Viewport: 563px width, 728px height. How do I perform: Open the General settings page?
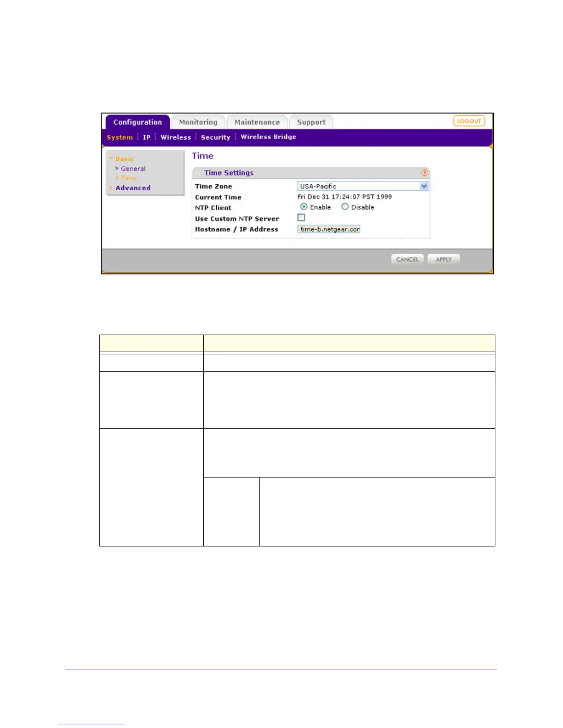(x=133, y=169)
